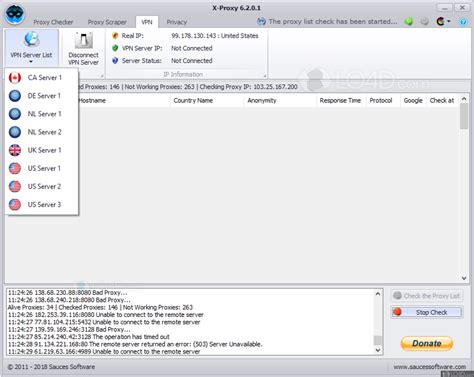Click the log line with 61.219.63.166:4989
Image resolution: width=474 pixels, height=377 pixels.
[104, 351]
